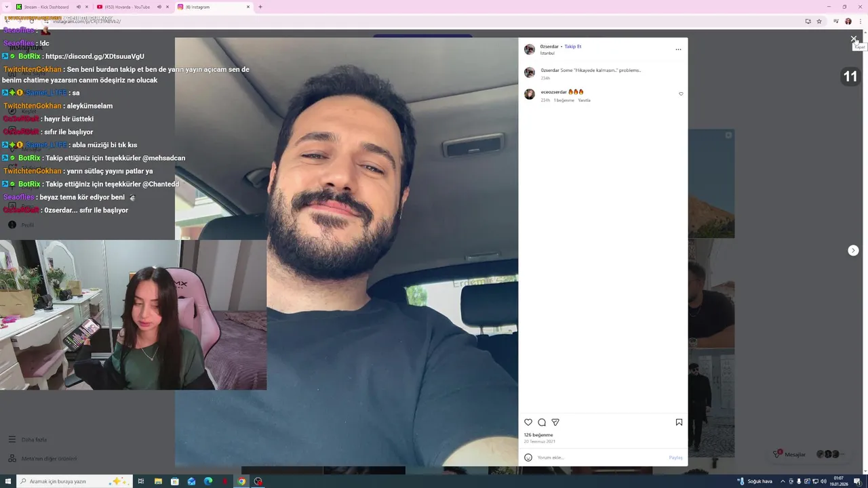Open the comment bubble icon on the post
The image size is (868, 488).
(x=542, y=422)
